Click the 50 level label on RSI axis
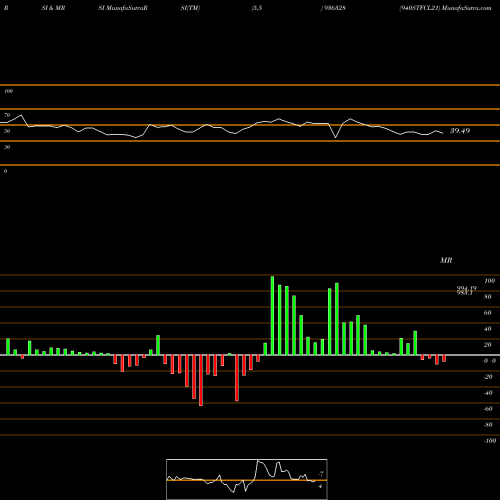The image size is (500, 500). pyautogui.click(x=7, y=131)
